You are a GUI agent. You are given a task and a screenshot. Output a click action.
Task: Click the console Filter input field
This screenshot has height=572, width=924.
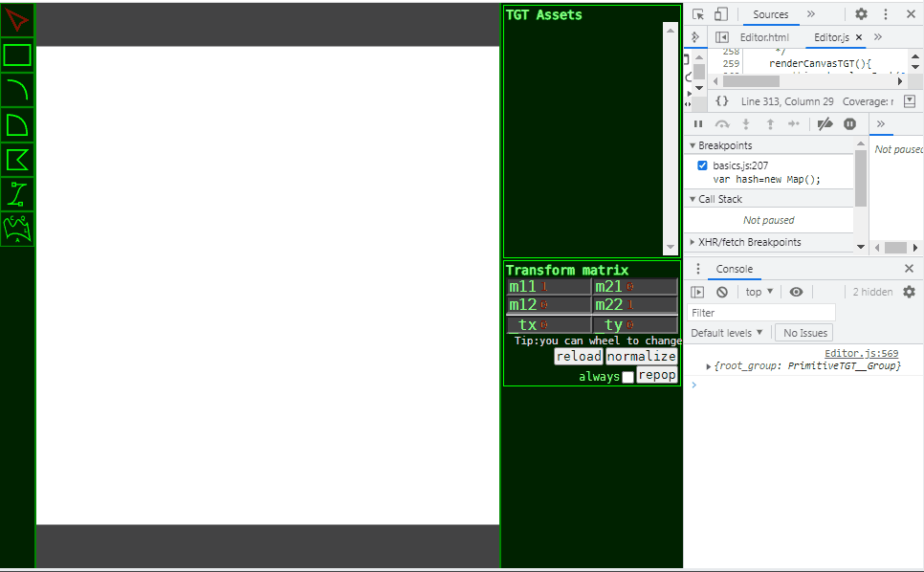coord(761,312)
